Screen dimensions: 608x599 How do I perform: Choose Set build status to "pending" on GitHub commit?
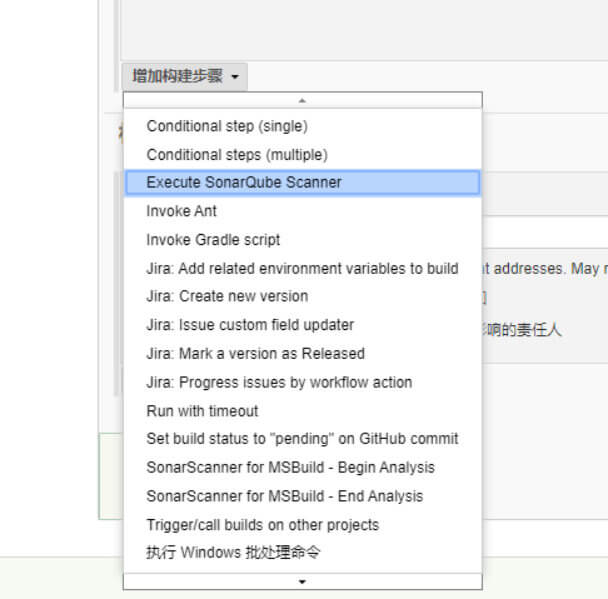coord(302,439)
